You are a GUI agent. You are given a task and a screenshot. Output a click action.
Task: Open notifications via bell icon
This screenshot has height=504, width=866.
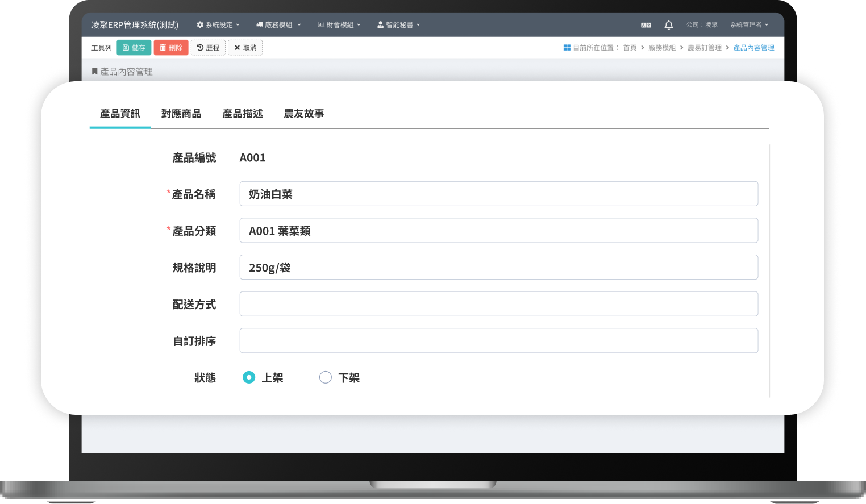[x=668, y=24]
